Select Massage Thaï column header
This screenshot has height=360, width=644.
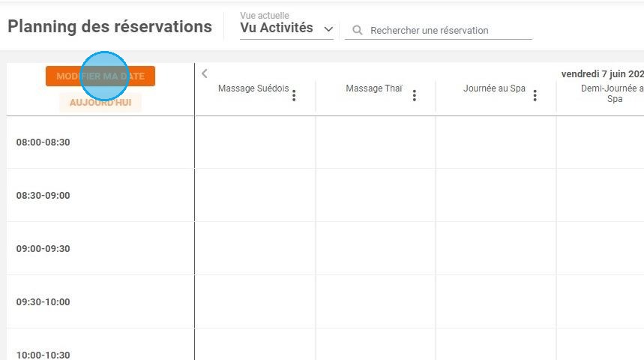point(374,88)
